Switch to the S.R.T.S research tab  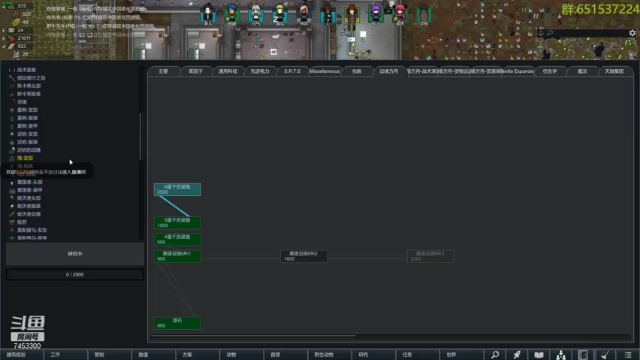click(292, 71)
